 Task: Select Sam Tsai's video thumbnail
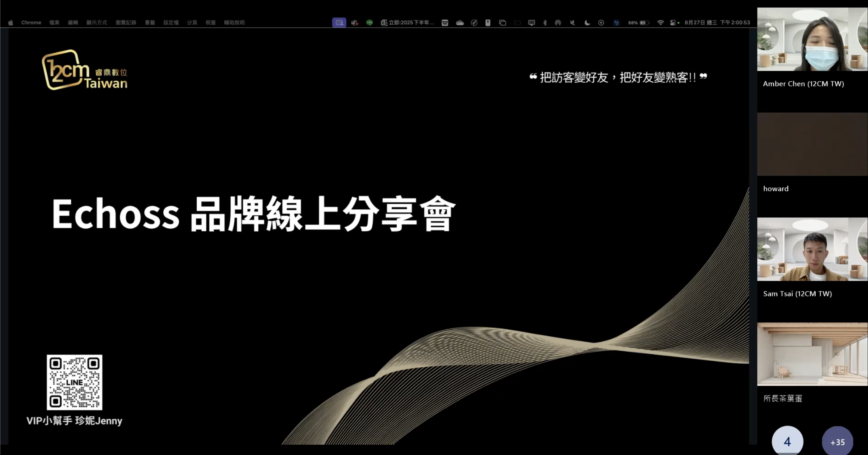813,249
